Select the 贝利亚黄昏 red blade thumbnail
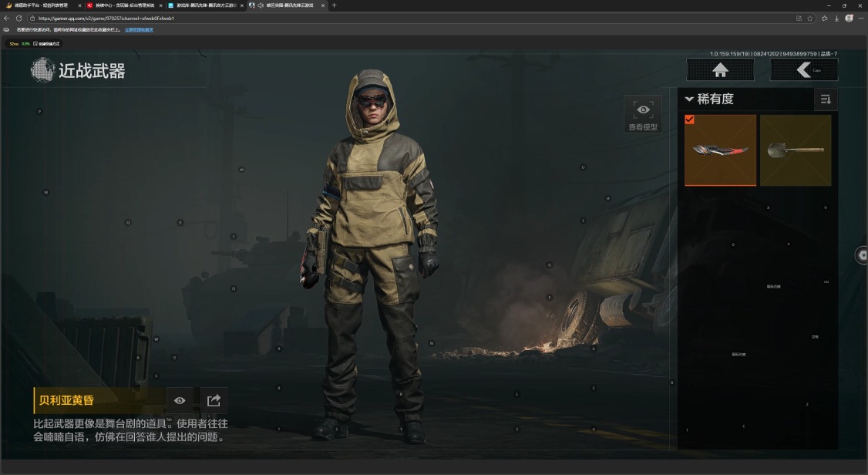The image size is (868, 475). point(720,150)
